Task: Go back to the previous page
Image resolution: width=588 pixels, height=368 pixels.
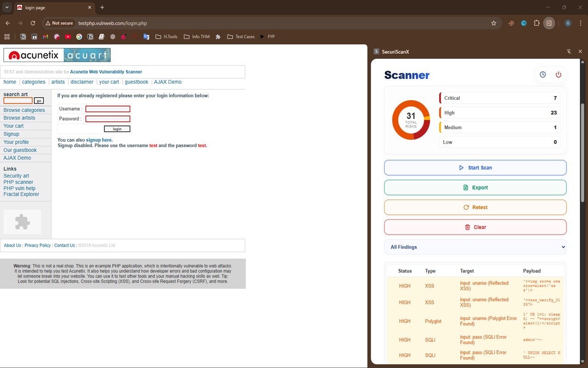Action: pos(8,23)
